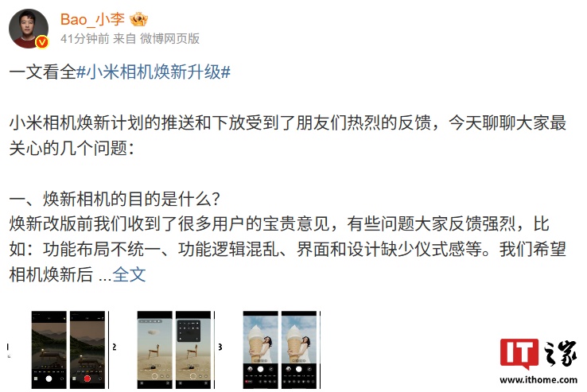The width and height of the screenshot is (587, 392).
Task: Click the red IT logo watermark
Action: coord(519,354)
